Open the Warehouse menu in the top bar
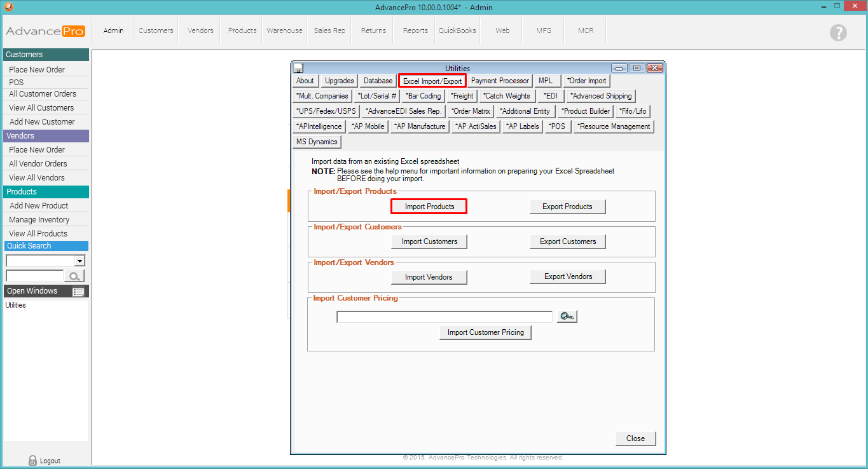This screenshot has width=868, height=469. 284,31
